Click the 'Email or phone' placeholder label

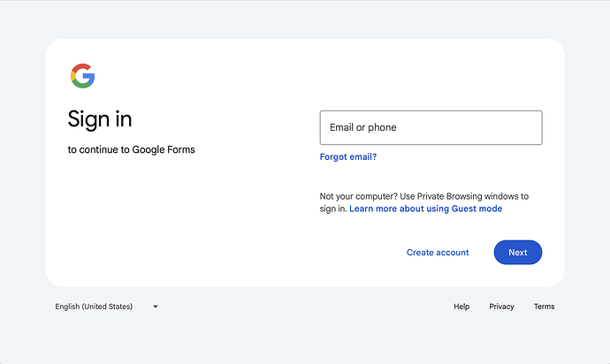click(x=363, y=127)
